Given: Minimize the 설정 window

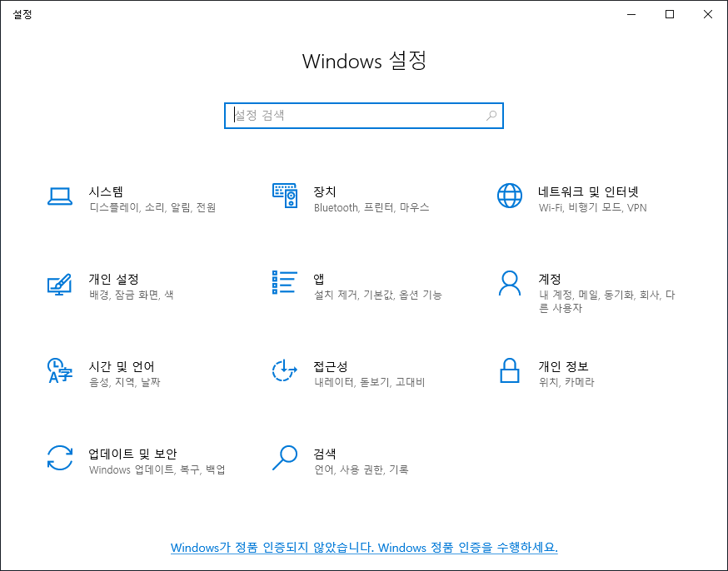Looking at the screenshot, I should (631, 14).
